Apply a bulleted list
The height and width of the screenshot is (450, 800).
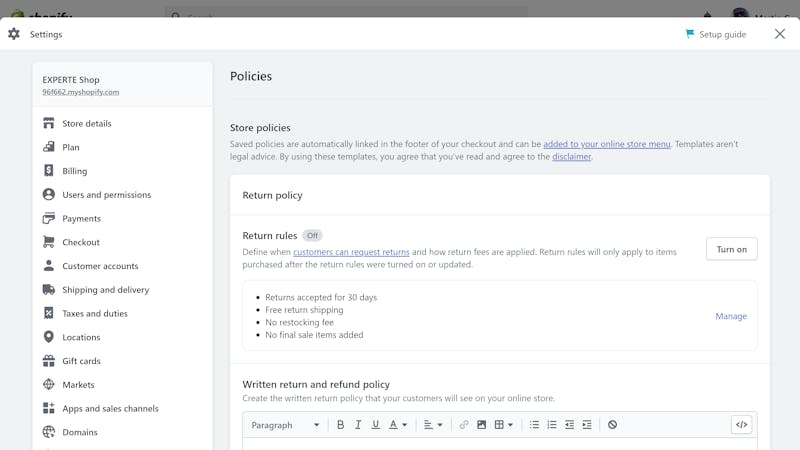[x=534, y=424]
